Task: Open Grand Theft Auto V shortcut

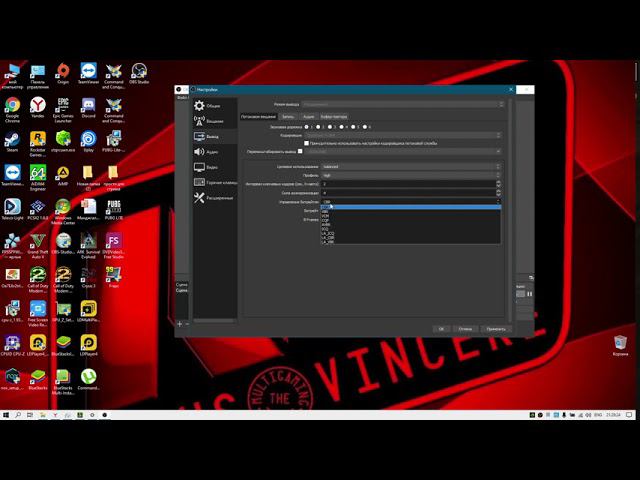Action: pyautogui.click(x=38, y=246)
